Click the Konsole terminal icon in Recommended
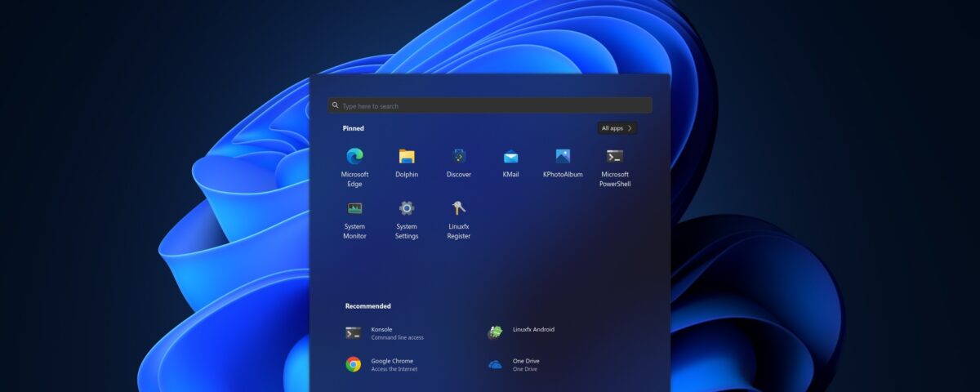The width and height of the screenshot is (980, 392). (354, 332)
